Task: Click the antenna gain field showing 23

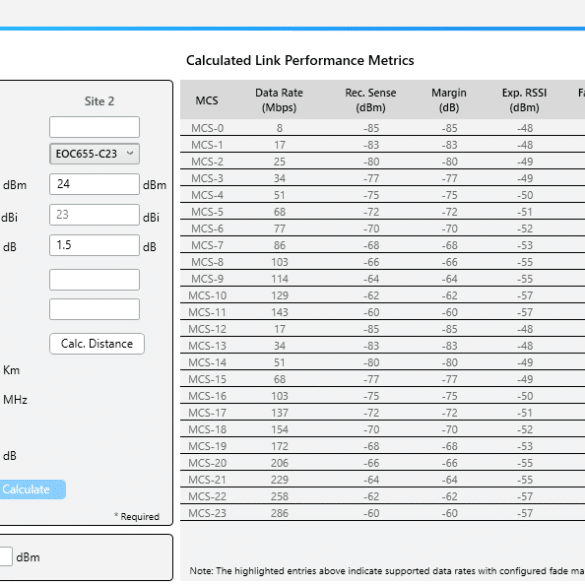Action: [x=94, y=215]
